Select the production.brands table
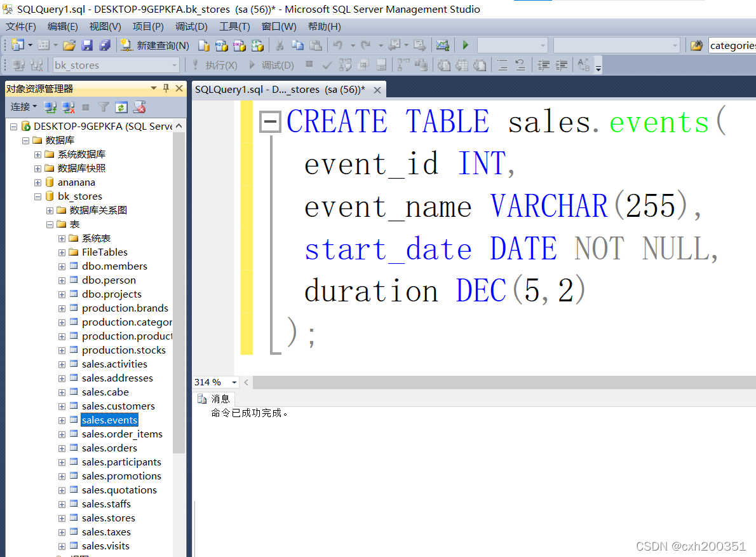 click(x=125, y=308)
